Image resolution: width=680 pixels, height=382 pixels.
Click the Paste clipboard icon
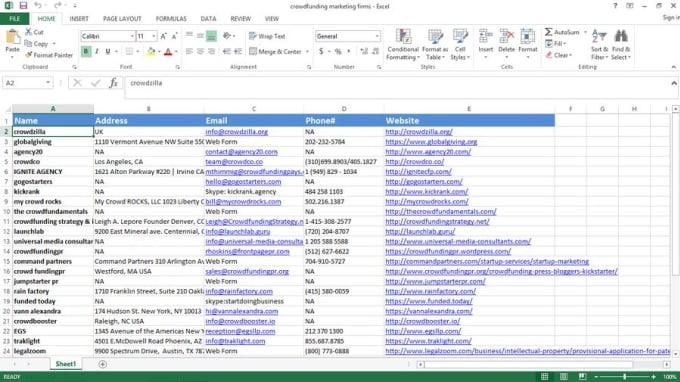click(x=13, y=37)
